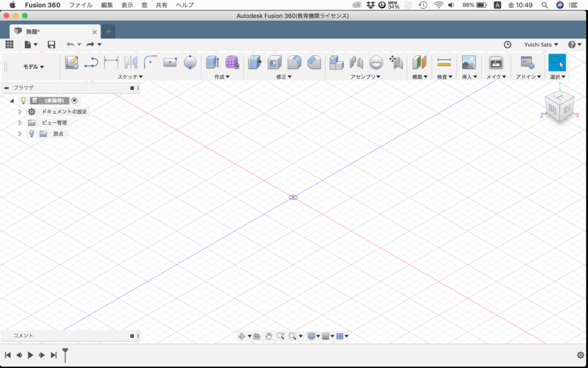Click the timeline position marker

[65, 355]
